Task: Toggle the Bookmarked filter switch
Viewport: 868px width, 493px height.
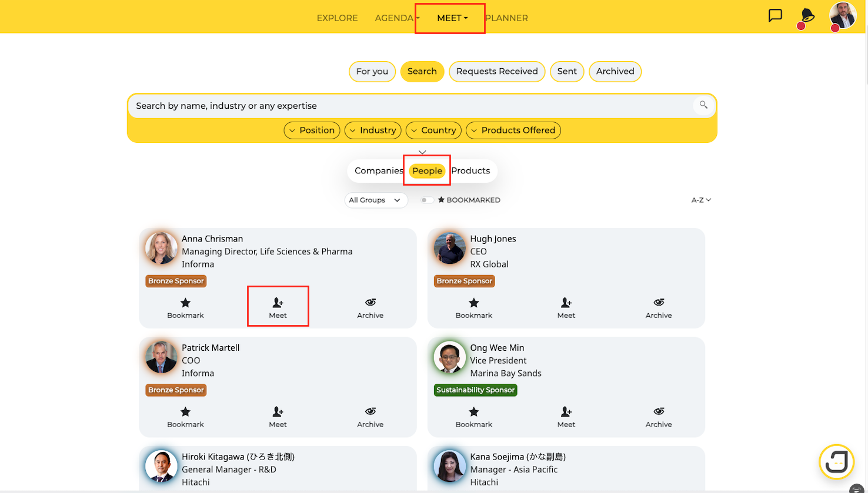Action: (428, 200)
